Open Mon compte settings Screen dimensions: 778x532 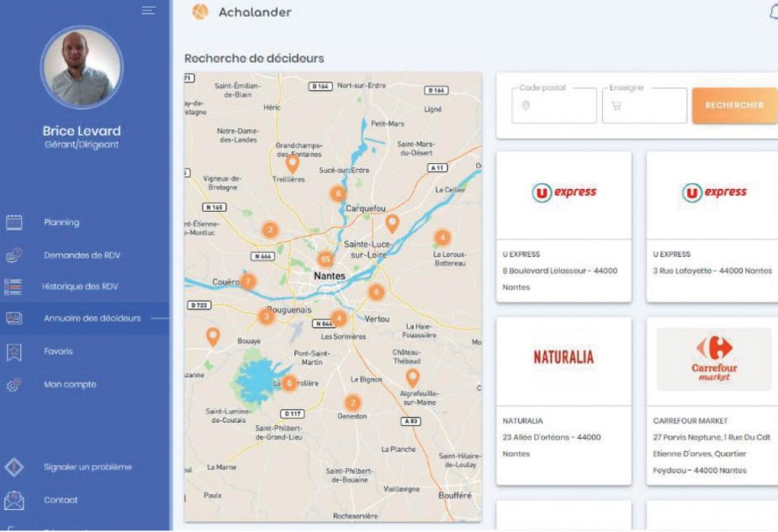click(70, 384)
